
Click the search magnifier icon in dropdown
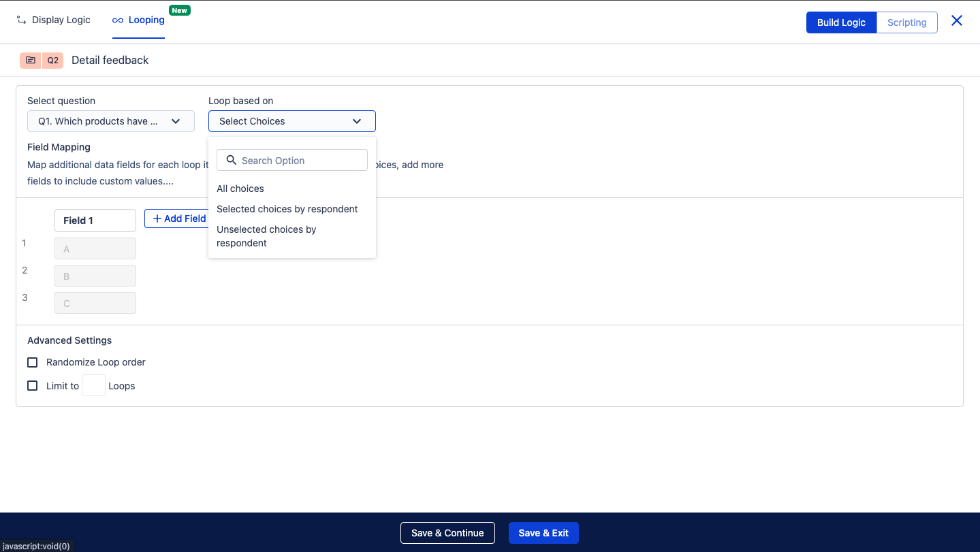[x=231, y=161]
